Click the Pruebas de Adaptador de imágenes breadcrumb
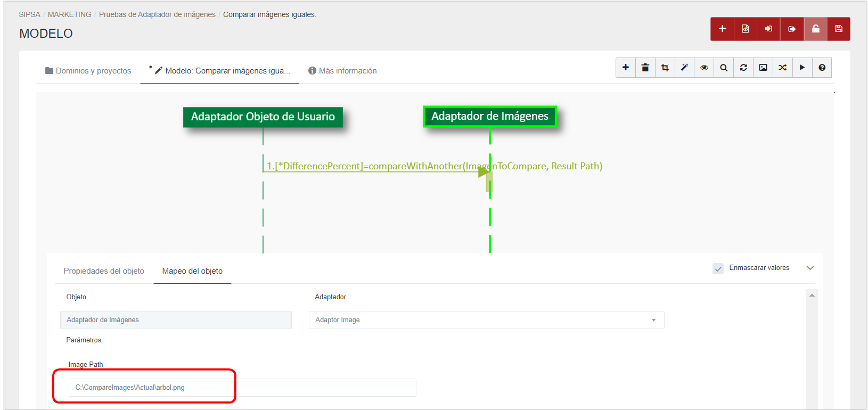 157,14
